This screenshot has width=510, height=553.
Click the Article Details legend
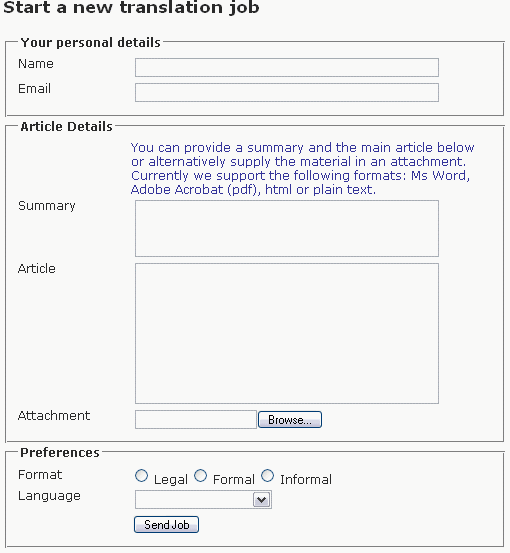point(66,127)
